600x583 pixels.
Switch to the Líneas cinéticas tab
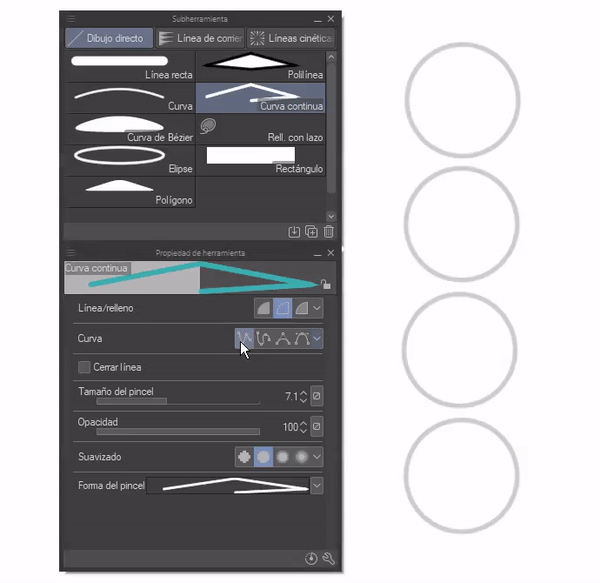click(x=291, y=38)
